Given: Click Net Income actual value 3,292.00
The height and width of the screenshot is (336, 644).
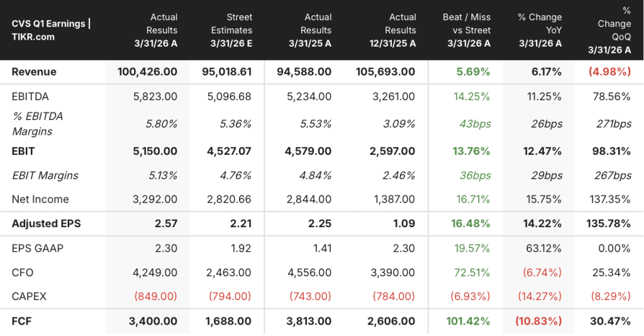Looking at the screenshot, I should click(x=155, y=199).
